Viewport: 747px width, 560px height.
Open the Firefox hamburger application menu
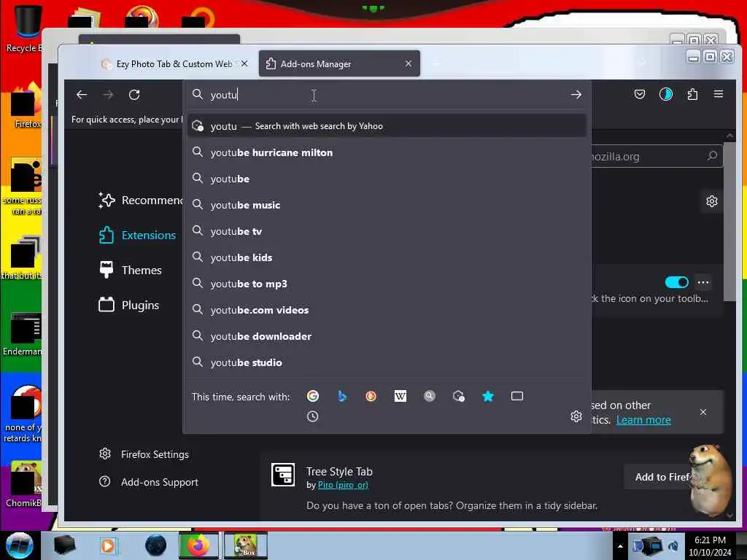tap(719, 94)
